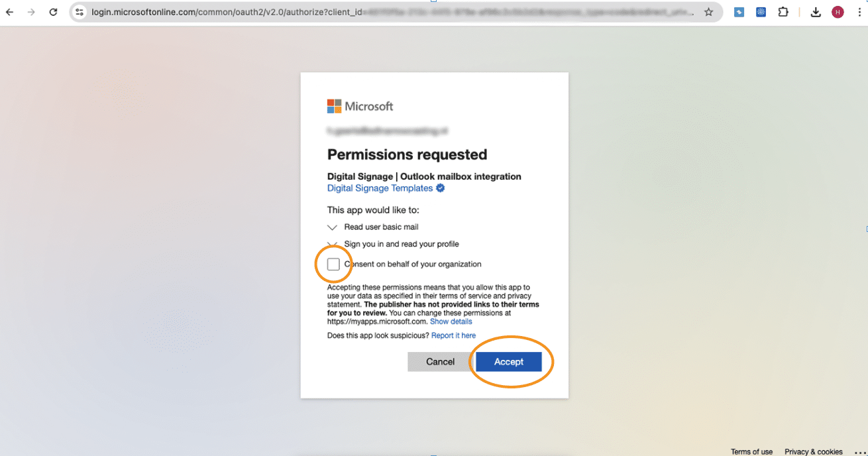
Task: Open the extensions puzzle icon
Action: pos(783,12)
